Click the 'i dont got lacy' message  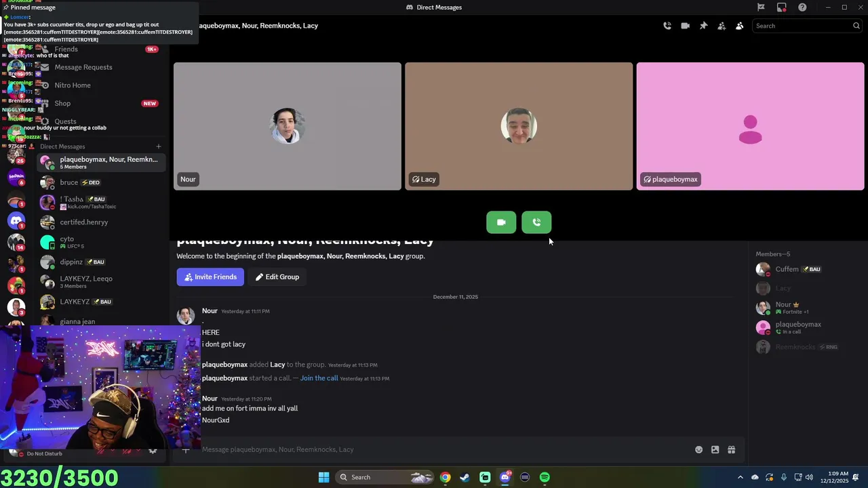(224, 344)
